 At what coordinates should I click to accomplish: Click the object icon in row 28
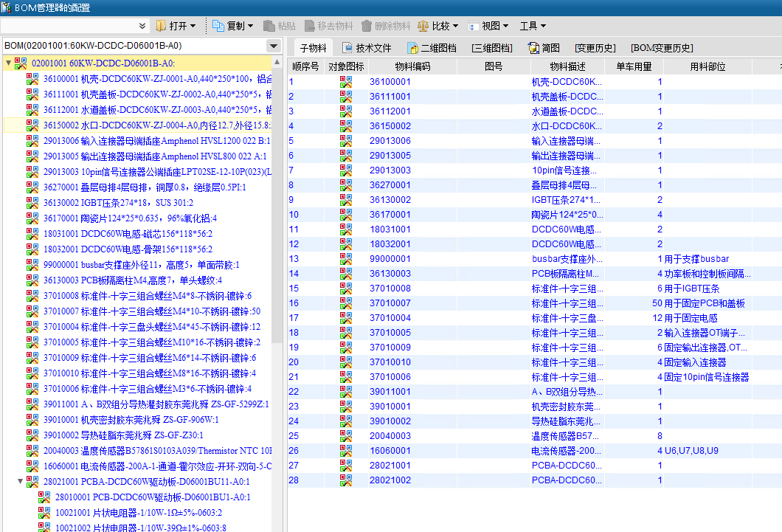click(346, 480)
